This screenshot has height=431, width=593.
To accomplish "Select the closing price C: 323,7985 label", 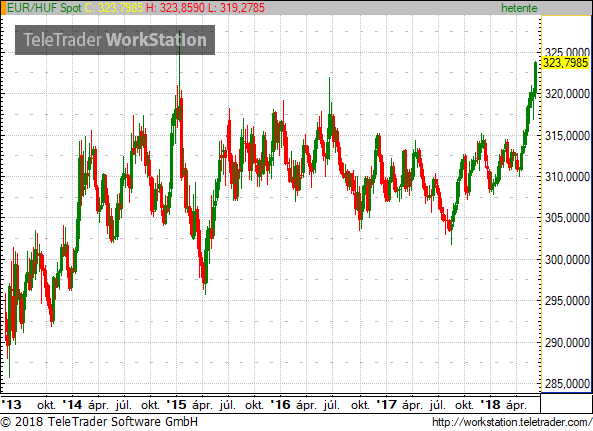I will [x=113, y=8].
